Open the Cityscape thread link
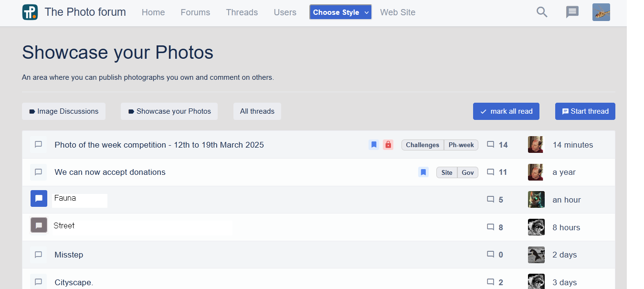The height and width of the screenshot is (289, 644). (x=74, y=282)
